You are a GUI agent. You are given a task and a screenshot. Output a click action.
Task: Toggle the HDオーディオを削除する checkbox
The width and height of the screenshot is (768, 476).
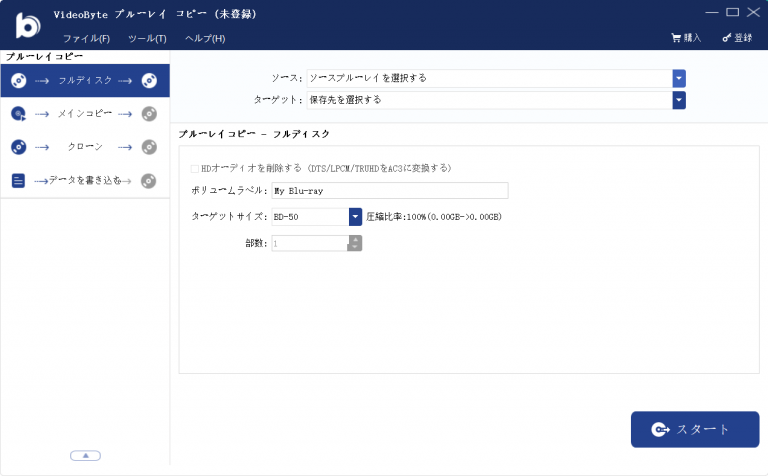click(194, 168)
